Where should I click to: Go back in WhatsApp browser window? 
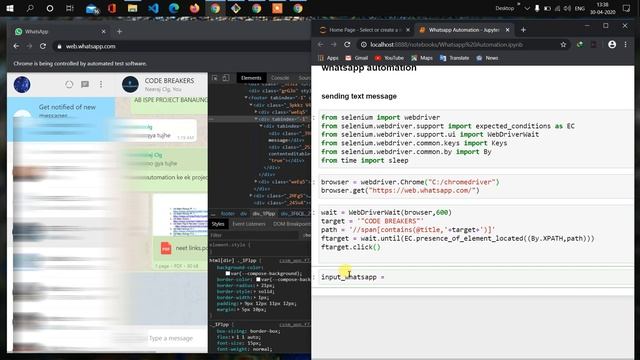[16, 46]
